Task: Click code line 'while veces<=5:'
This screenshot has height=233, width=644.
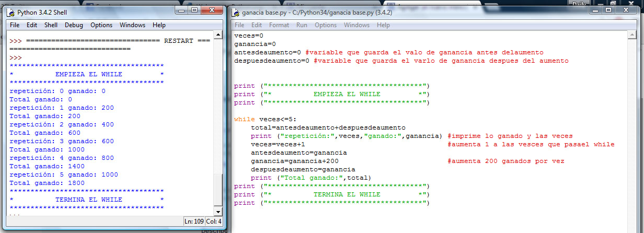Action: point(266,119)
